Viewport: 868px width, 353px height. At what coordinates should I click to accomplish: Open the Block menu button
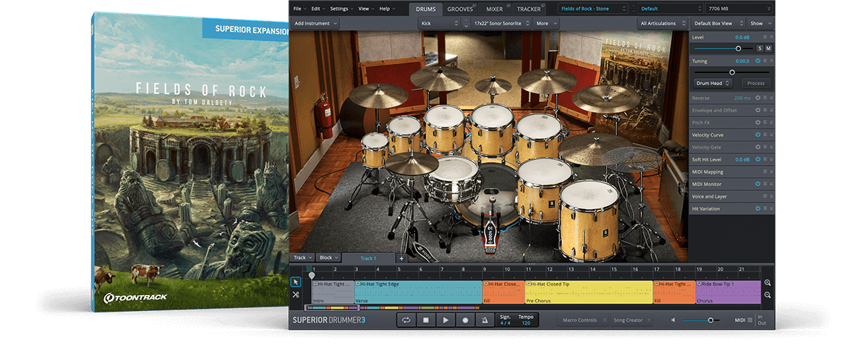click(328, 258)
